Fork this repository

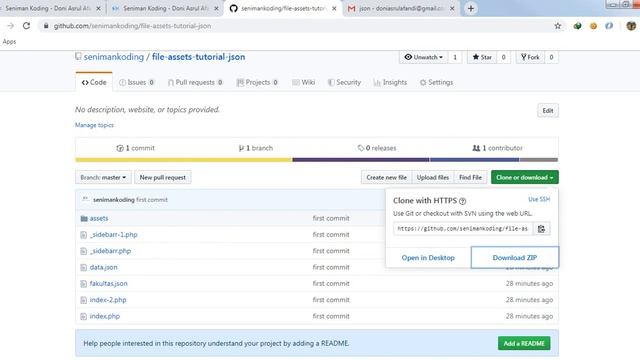tap(530, 57)
